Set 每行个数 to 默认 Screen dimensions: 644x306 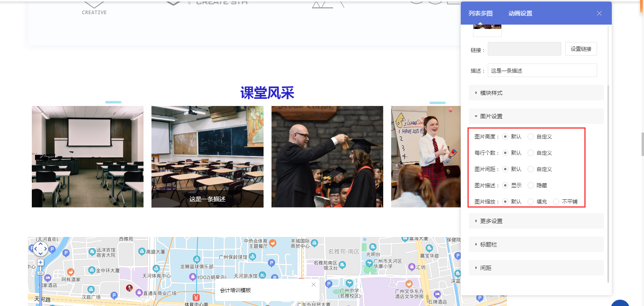click(x=505, y=153)
